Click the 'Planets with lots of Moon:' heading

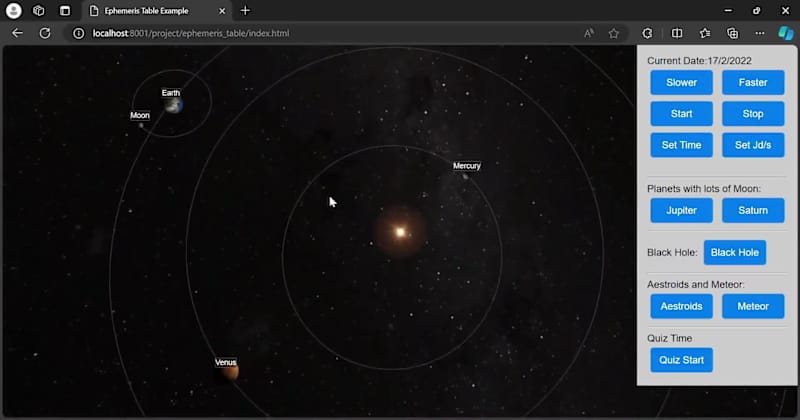click(x=704, y=189)
